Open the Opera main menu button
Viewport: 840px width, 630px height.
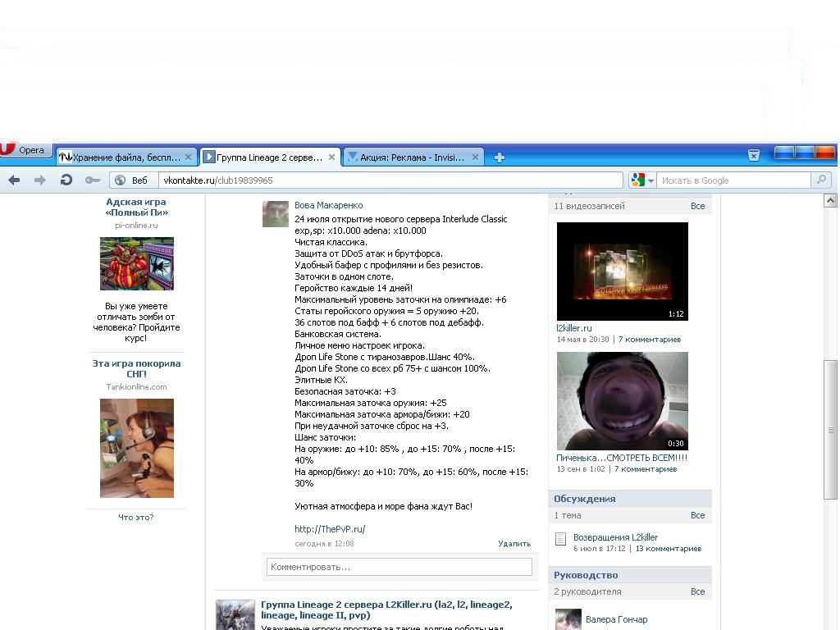(25, 149)
